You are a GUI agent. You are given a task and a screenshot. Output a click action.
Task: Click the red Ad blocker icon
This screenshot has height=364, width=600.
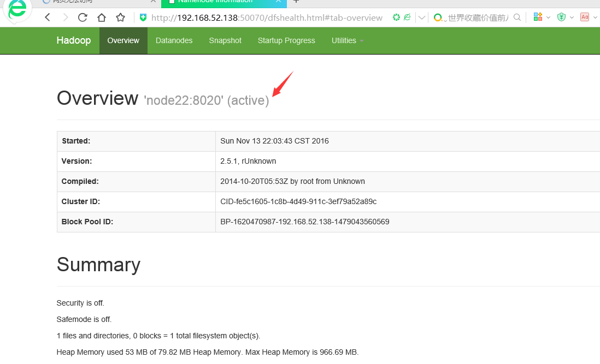585,17
